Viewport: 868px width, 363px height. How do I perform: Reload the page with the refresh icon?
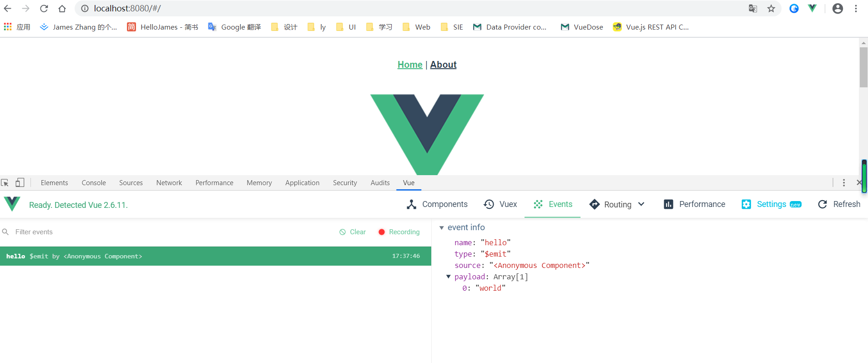pos(44,8)
